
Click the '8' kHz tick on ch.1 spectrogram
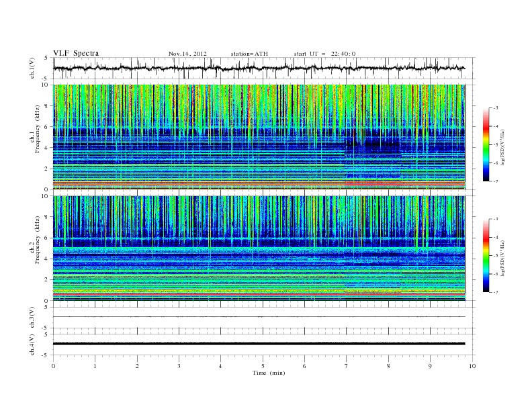coord(46,106)
